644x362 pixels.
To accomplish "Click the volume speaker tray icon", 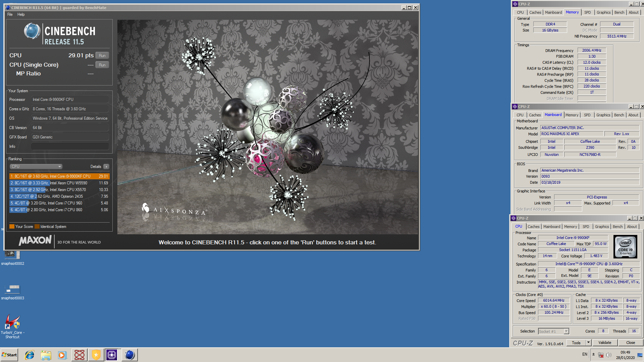I will click(x=609, y=355).
